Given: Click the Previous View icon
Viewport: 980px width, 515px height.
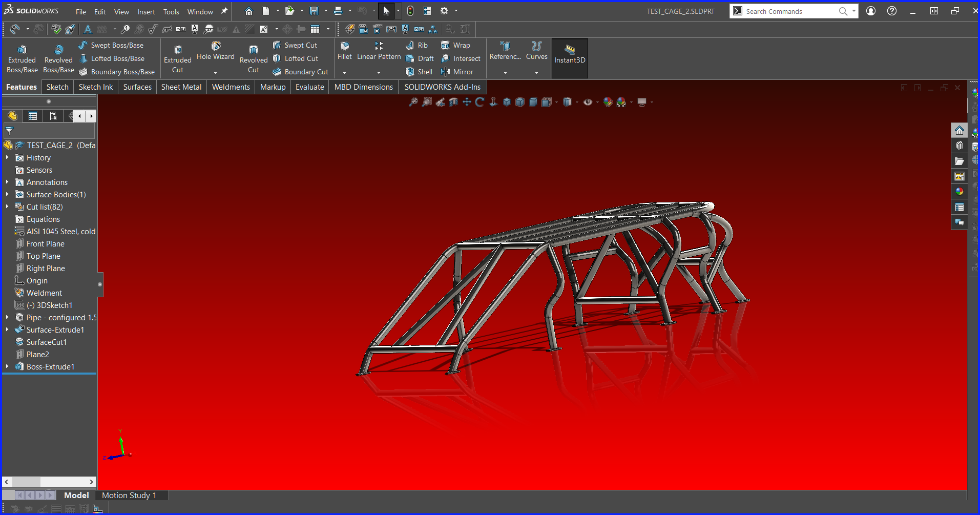Looking at the screenshot, I should 440,102.
